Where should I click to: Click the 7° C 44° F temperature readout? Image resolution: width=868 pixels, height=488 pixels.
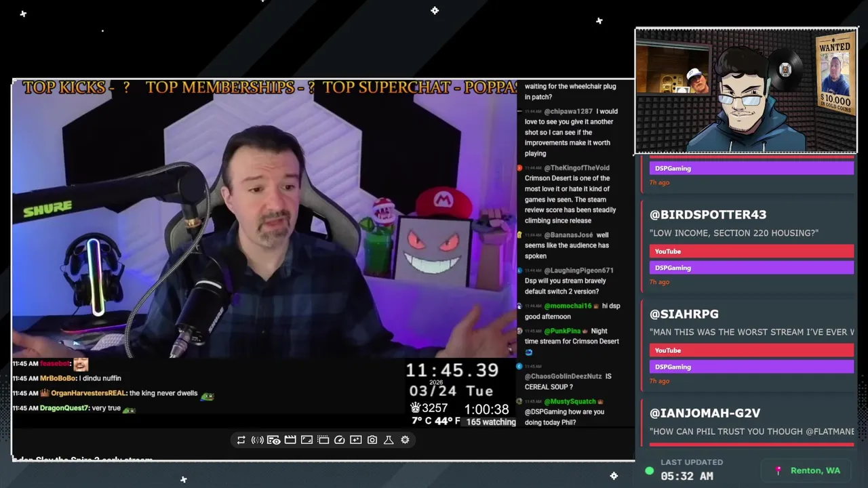coord(436,421)
